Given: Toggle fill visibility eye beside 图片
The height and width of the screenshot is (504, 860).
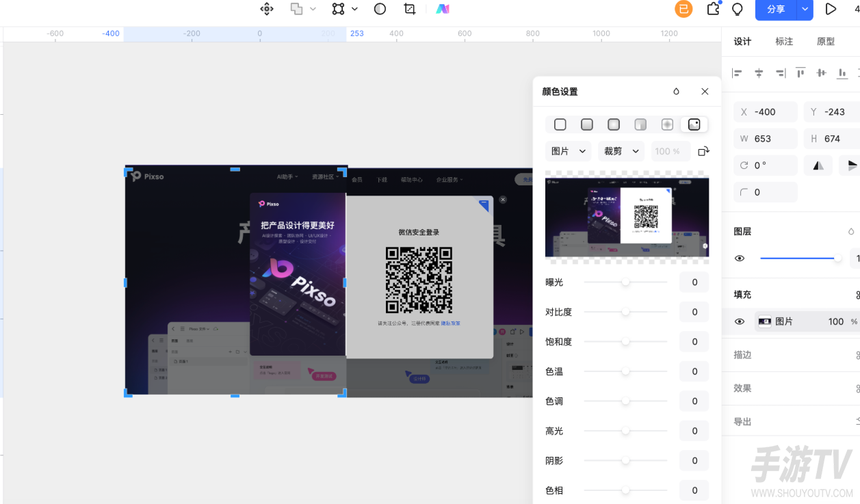Looking at the screenshot, I should pyautogui.click(x=740, y=321).
